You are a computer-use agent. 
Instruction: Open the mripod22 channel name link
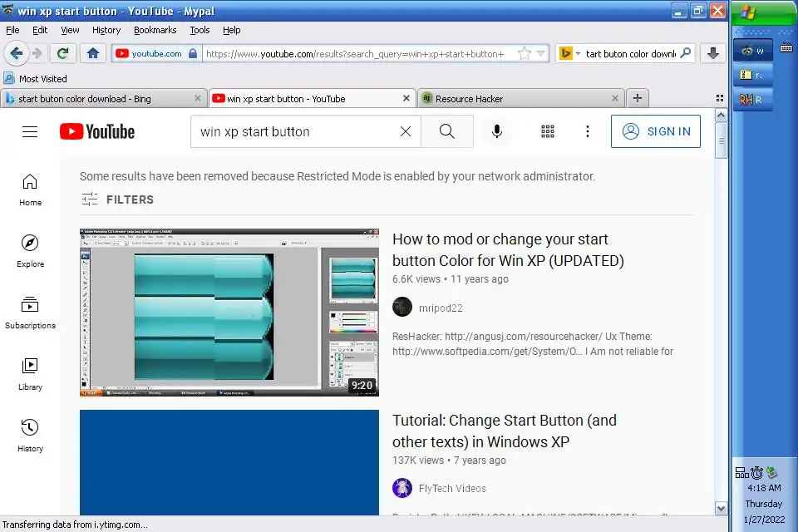pyautogui.click(x=441, y=308)
